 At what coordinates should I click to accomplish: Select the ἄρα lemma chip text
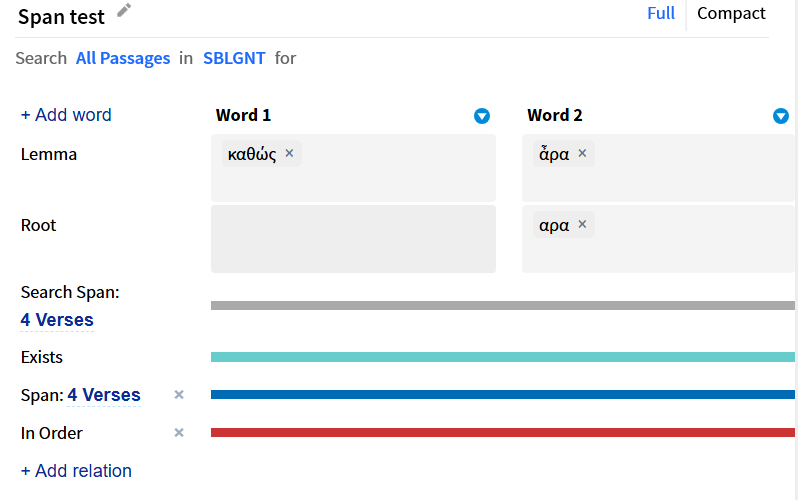[554, 154]
